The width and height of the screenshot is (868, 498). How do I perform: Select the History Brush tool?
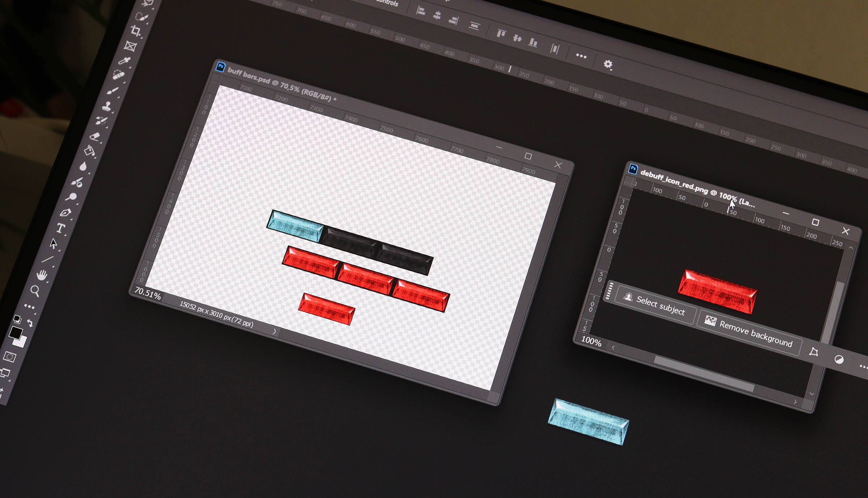[x=102, y=121]
